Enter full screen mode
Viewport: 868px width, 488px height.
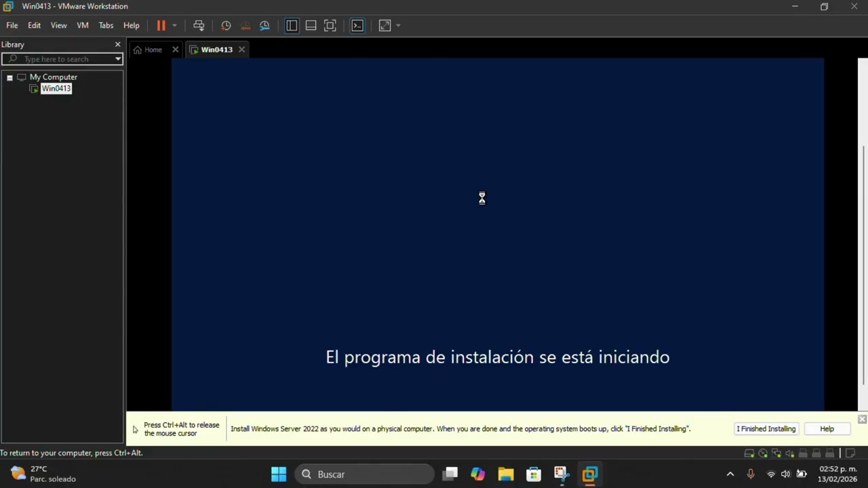tap(330, 26)
